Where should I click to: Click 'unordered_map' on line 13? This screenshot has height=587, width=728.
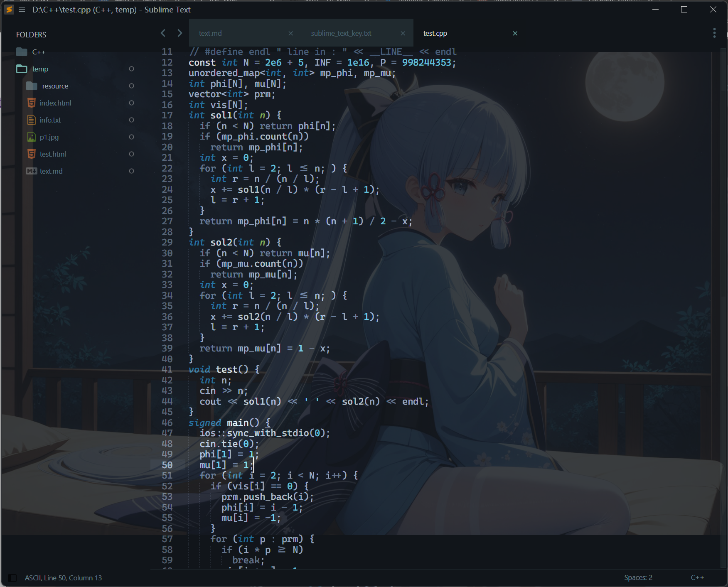pyautogui.click(x=224, y=73)
